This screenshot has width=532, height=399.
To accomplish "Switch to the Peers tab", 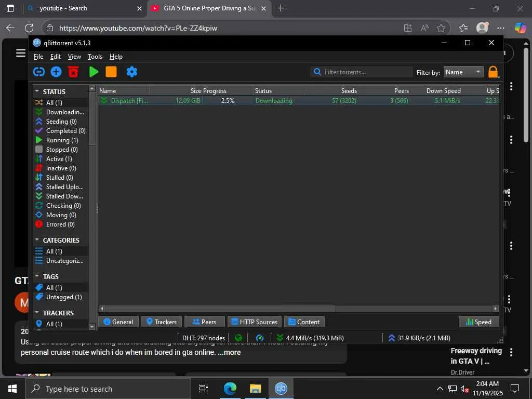I will coord(204,322).
